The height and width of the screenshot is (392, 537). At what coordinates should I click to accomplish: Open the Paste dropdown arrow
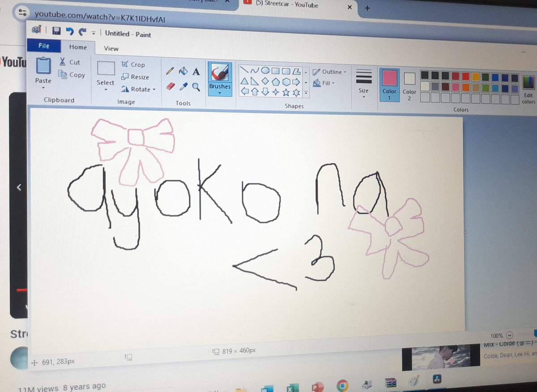point(43,88)
